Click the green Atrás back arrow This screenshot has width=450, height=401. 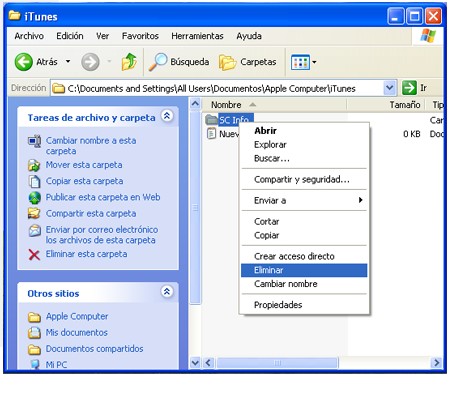pos(24,62)
